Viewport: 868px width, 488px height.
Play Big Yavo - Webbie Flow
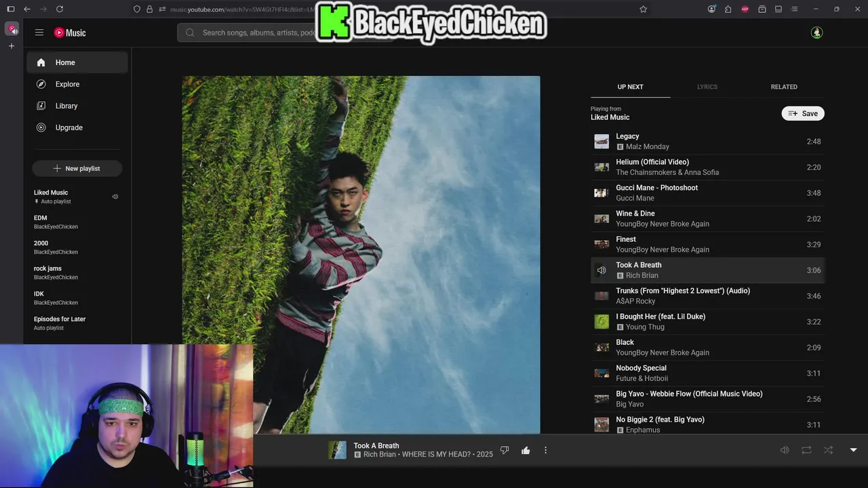(x=707, y=399)
